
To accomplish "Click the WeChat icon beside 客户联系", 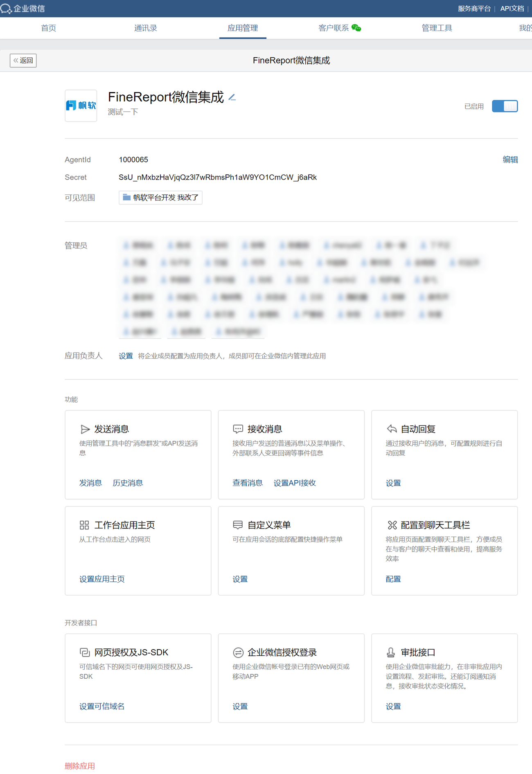I will click(356, 28).
